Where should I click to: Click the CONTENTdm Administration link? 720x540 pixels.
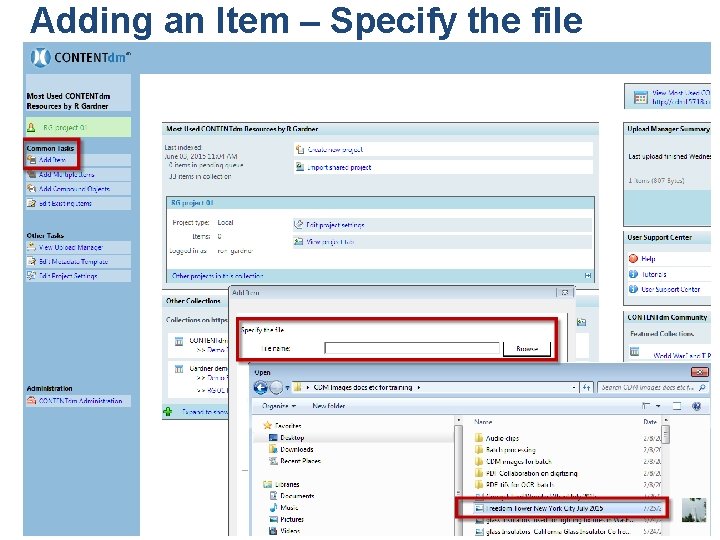80,400
